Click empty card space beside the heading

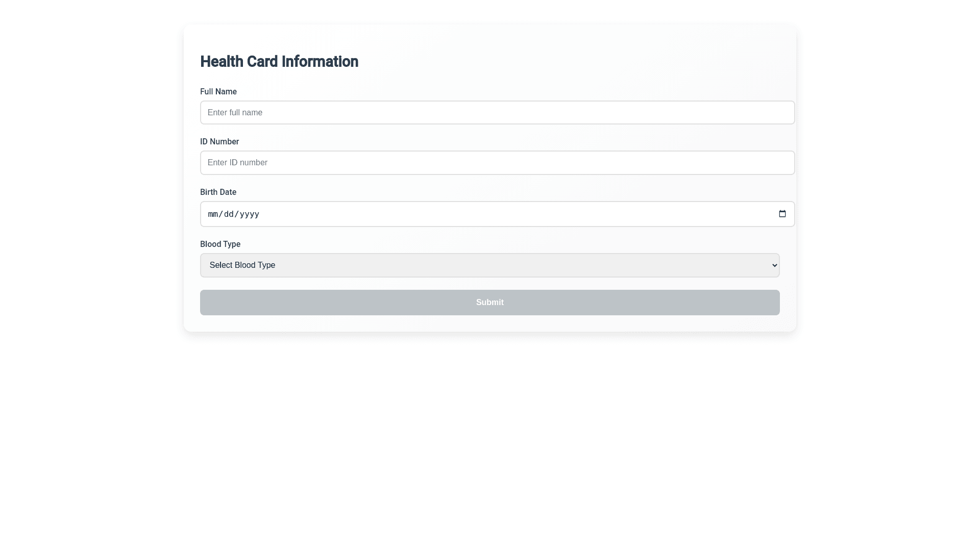pyautogui.click(x=561, y=62)
